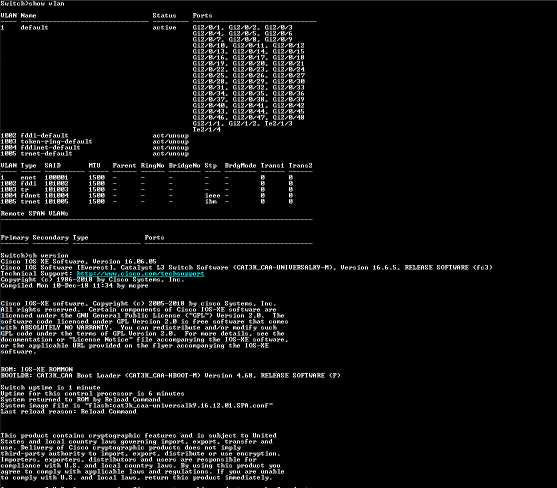Click the 'Ports' header in VLAN table

tap(202, 15)
